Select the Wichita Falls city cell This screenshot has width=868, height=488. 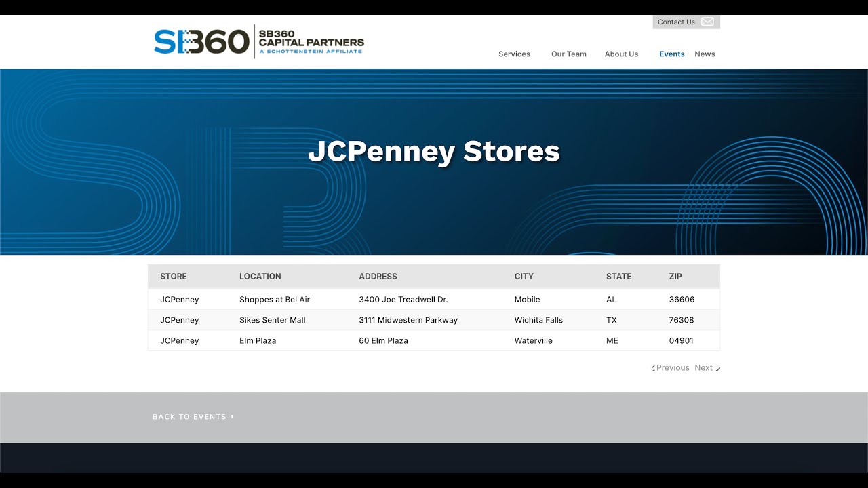pyautogui.click(x=538, y=320)
